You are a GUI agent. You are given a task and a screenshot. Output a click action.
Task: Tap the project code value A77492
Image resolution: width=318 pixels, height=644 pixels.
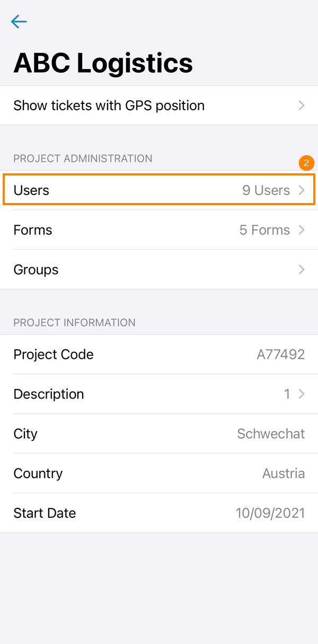[281, 355]
